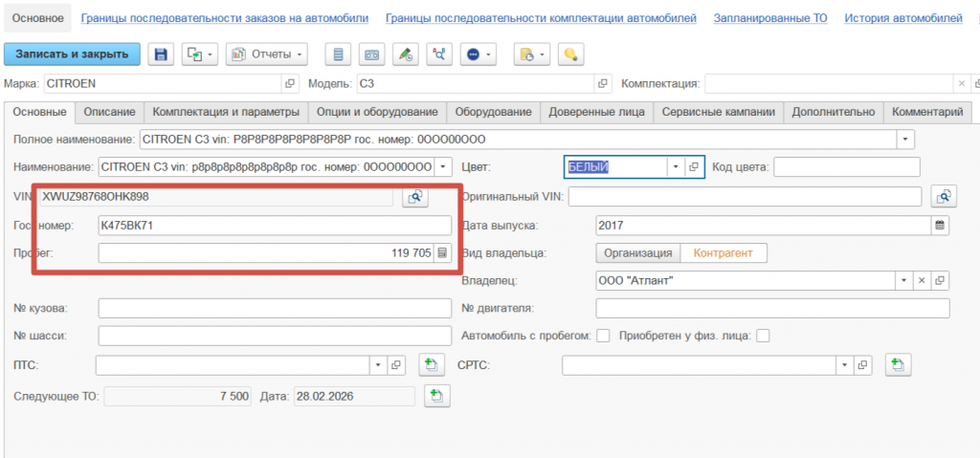Click the save floppy disk icon
This screenshot has height=458, width=980.
(x=161, y=55)
